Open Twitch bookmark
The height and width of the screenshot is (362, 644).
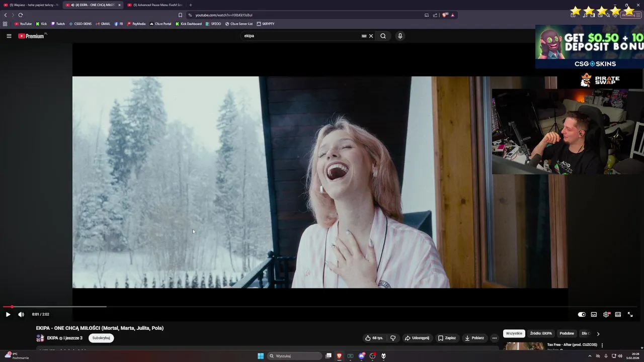[58, 24]
